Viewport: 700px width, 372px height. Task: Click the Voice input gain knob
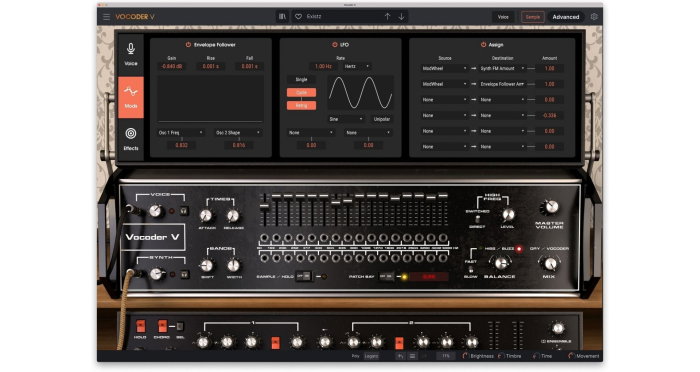pyautogui.click(x=155, y=211)
